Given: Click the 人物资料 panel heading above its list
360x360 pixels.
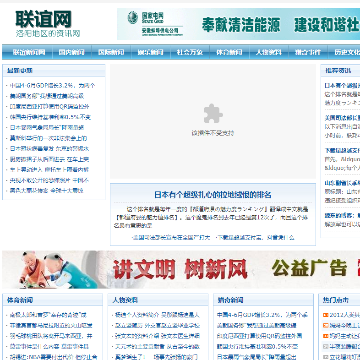Looking at the screenshot, I should 125,300.
